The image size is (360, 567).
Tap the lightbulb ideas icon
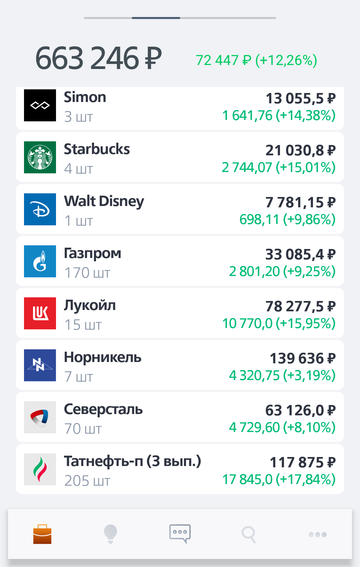tap(110, 534)
